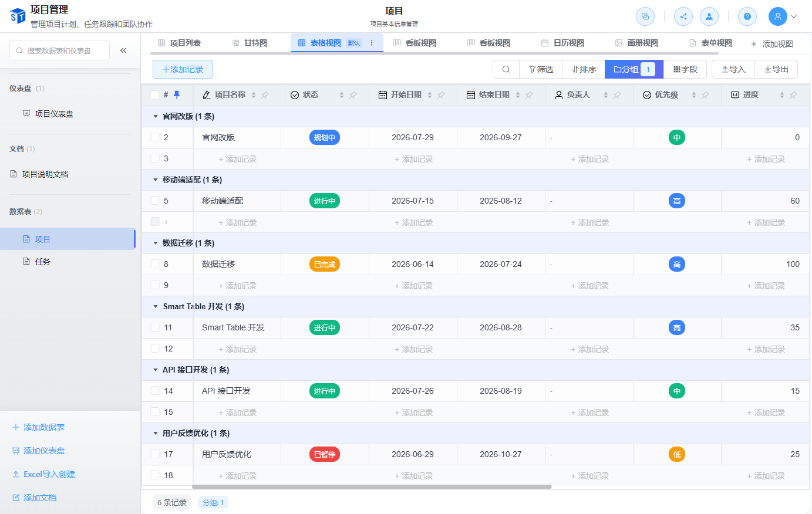Click the share icon in header
The width and height of the screenshot is (812, 514).
tap(683, 16)
